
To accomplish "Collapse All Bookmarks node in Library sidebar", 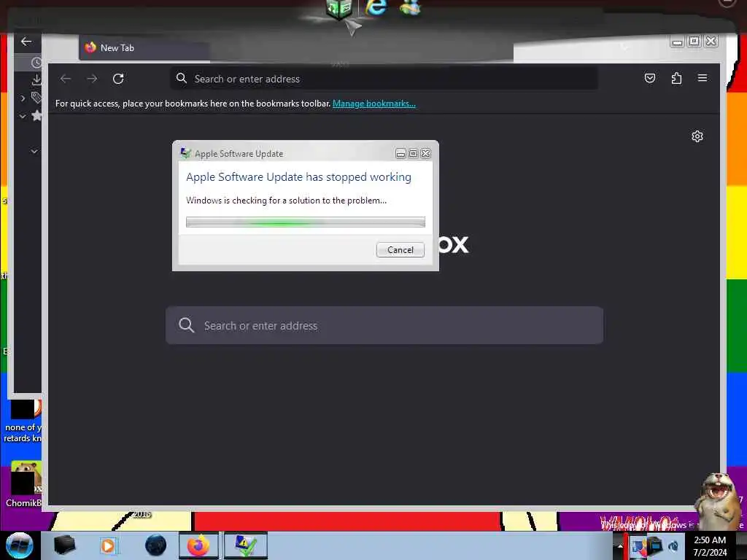I will tap(23, 116).
